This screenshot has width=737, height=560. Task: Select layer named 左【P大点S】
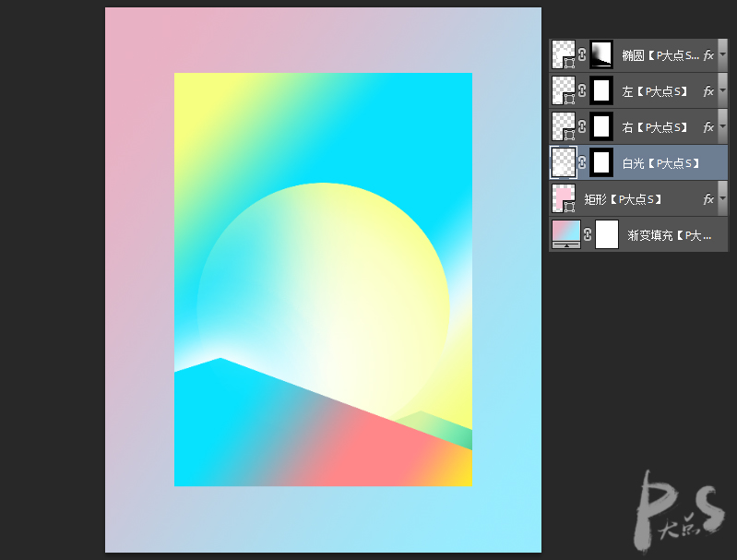point(654,91)
